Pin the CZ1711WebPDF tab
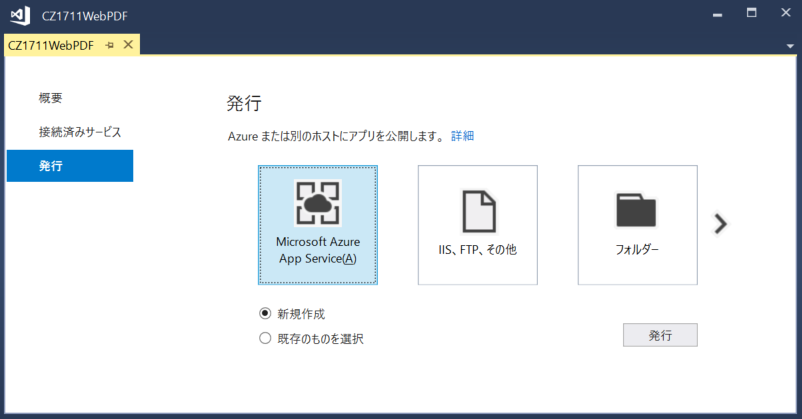 point(109,46)
